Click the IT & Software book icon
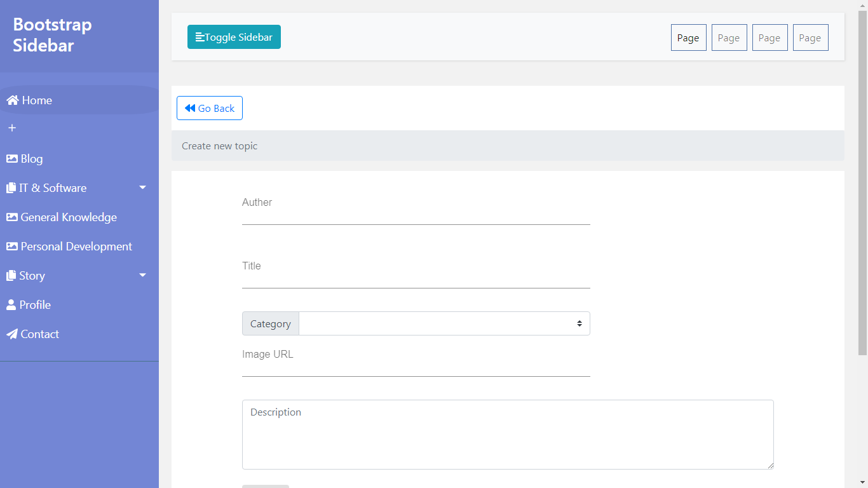This screenshot has width=868, height=488. 11,187
